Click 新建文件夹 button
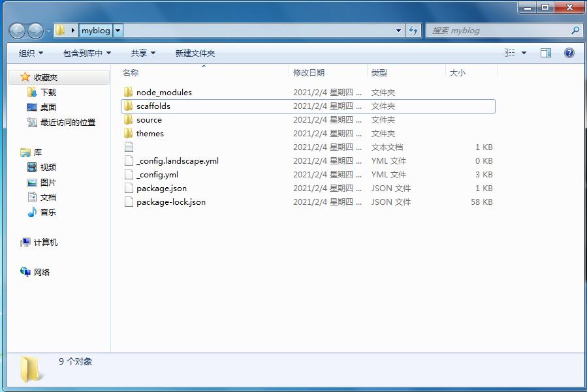 [195, 53]
